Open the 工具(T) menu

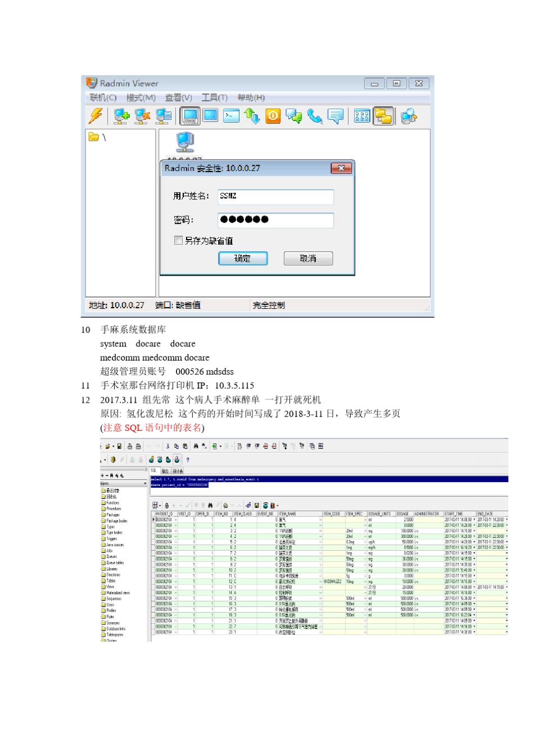215,98
